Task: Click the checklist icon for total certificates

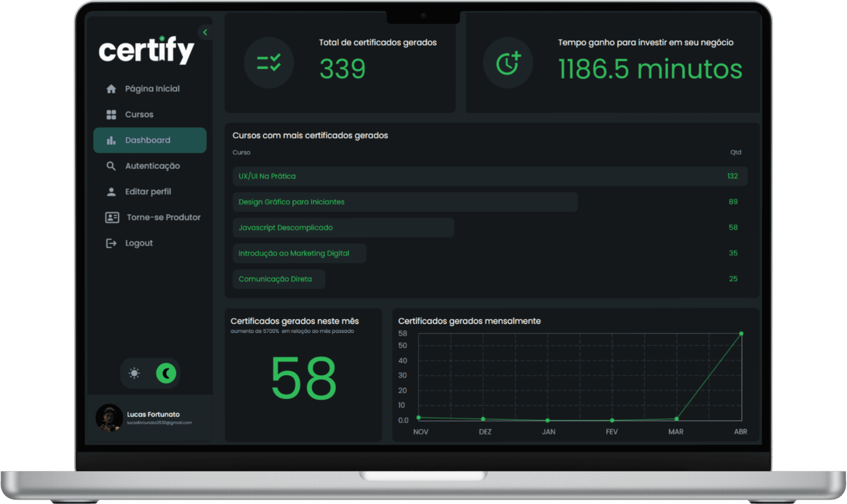Action: (269, 63)
